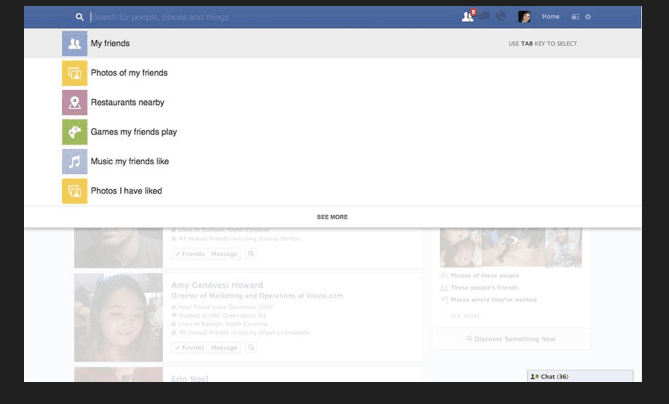Click search icon button in first result card
669x404 pixels.
(251, 254)
